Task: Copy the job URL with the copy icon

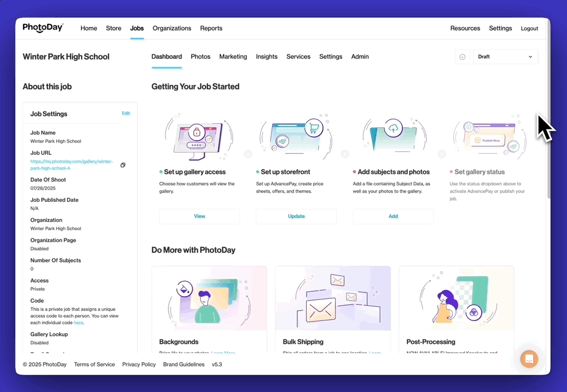Action: [x=123, y=165]
